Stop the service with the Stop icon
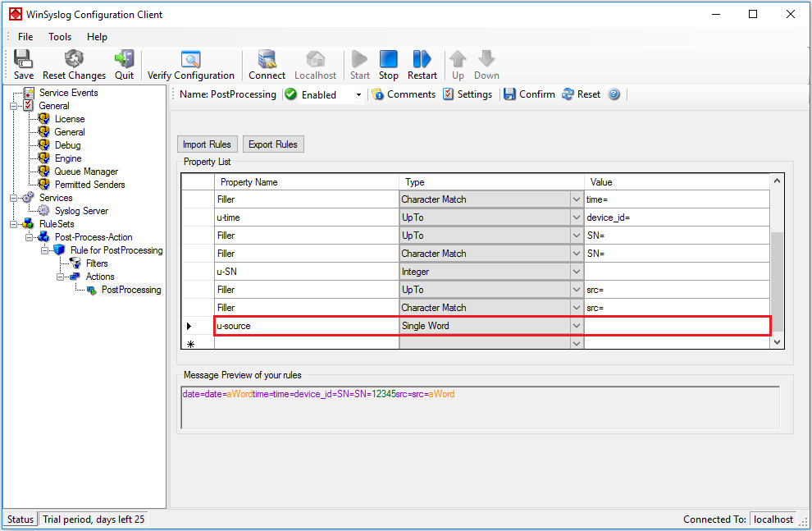812x531 pixels. [389, 65]
